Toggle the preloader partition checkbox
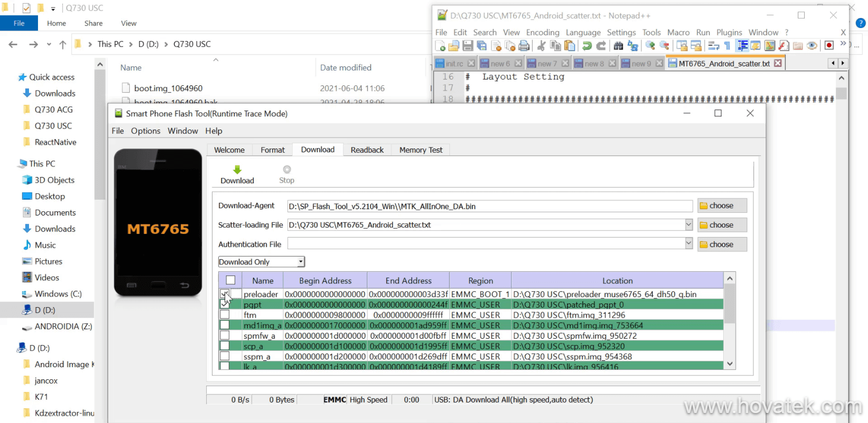This screenshot has height=423, width=868. pyautogui.click(x=225, y=293)
